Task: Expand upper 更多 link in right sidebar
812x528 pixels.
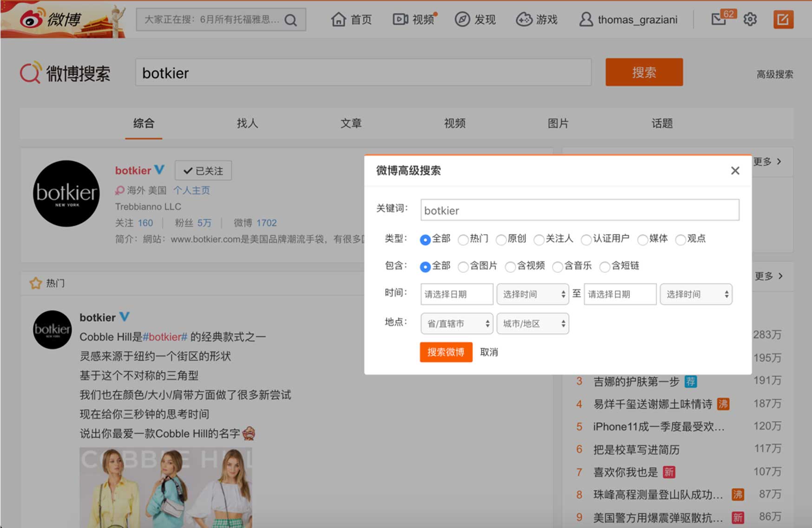Action: [x=767, y=161]
